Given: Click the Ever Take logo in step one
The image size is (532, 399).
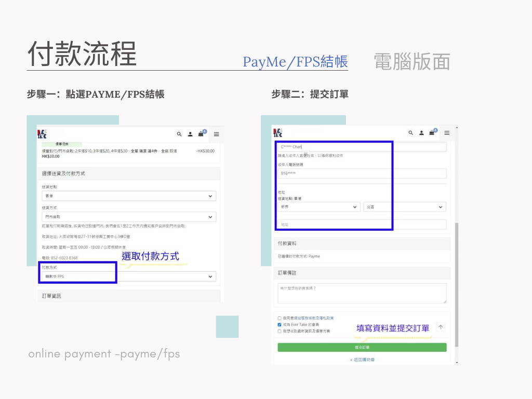Looking at the screenshot, I should point(42,134).
